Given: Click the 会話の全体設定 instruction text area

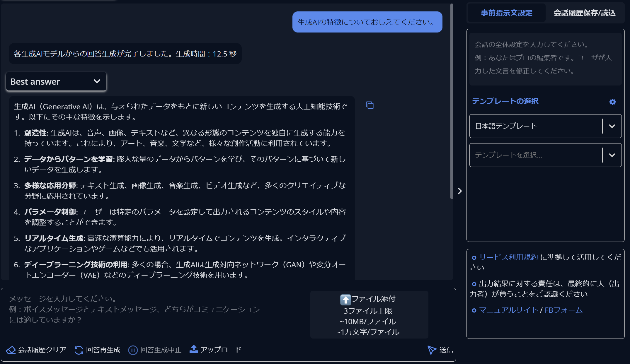Looking at the screenshot, I should pyautogui.click(x=545, y=59).
